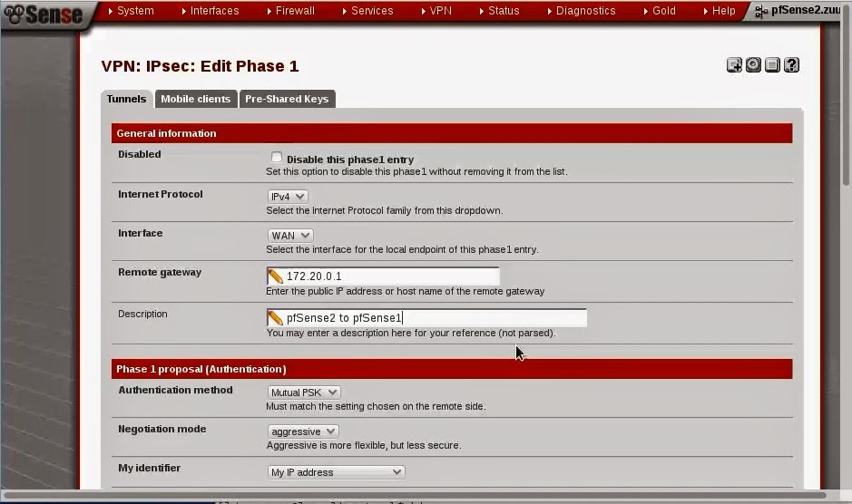Open the Diagnostics menu

pos(582,11)
